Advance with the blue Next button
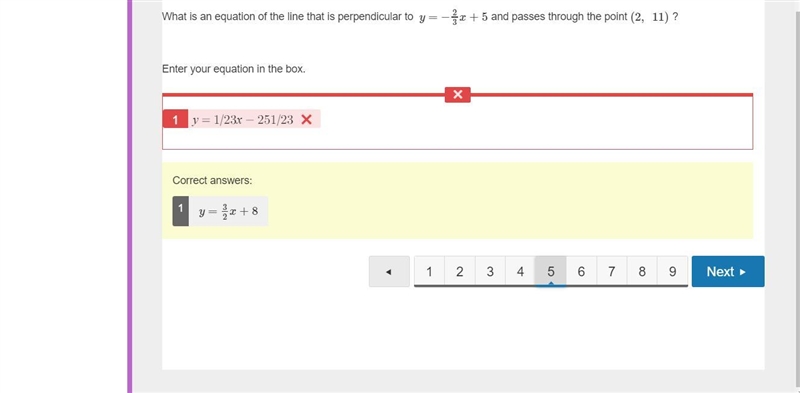Screen dimensions: 800x393 point(728,272)
